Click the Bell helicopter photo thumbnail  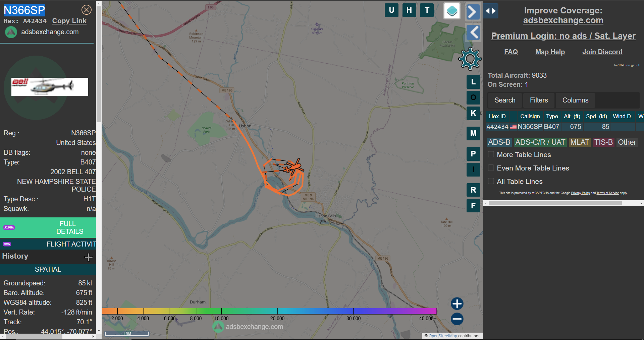(50, 87)
